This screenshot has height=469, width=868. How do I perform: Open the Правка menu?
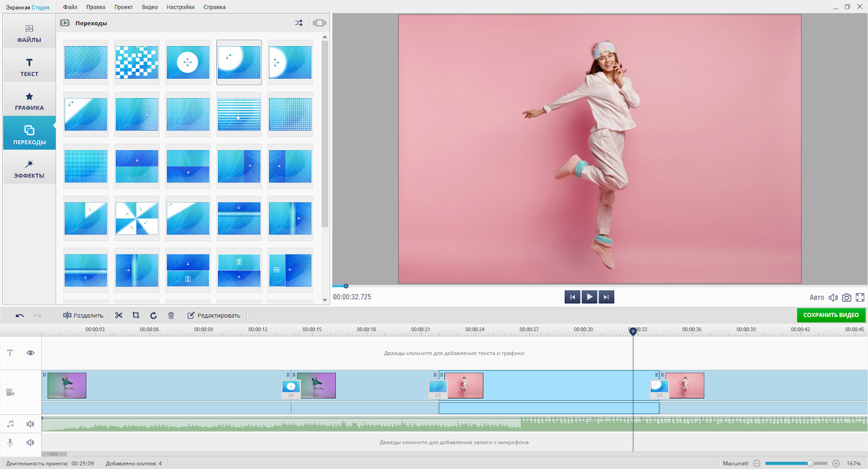click(95, 7)
